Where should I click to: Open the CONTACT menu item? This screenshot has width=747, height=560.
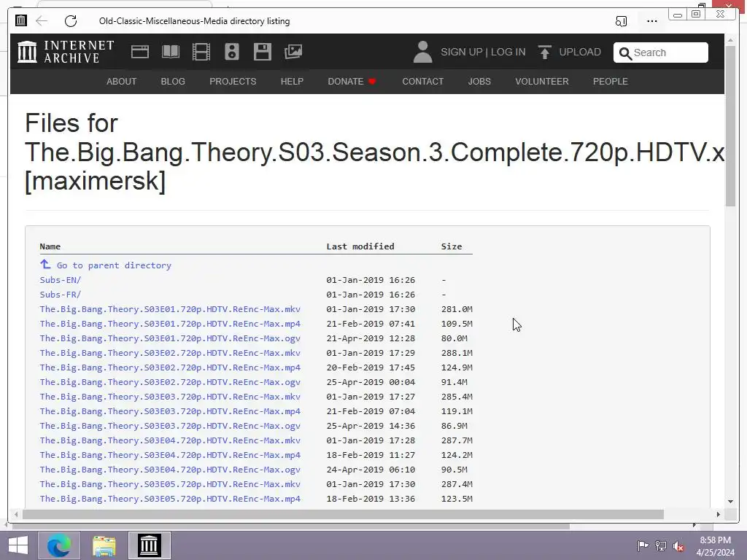[422, 82]
